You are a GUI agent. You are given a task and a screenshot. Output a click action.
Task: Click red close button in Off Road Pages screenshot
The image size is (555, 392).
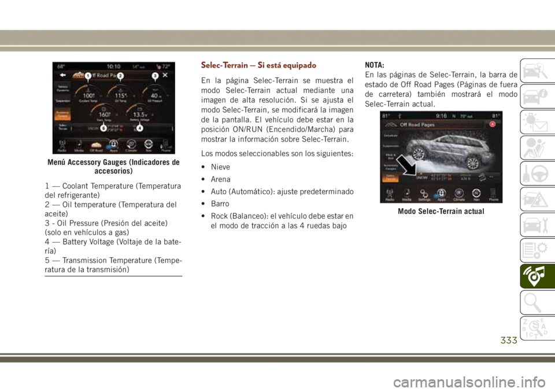pyautogui.click(x=492, y=124)
